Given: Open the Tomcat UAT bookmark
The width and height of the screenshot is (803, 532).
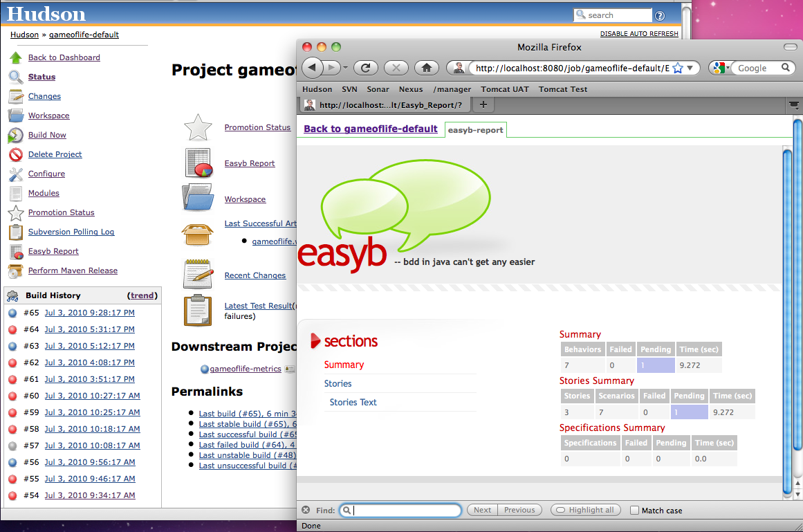Looking at the screenshot, I should tap(505, 89).
